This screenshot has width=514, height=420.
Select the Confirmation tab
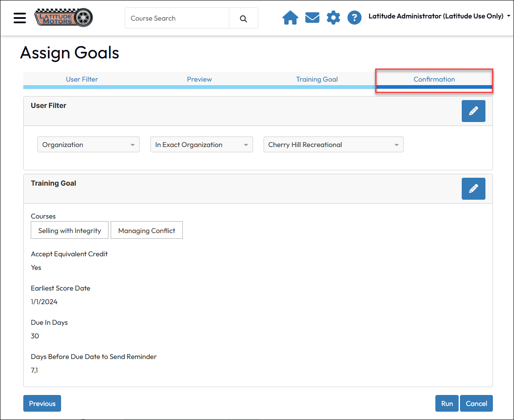434,79
